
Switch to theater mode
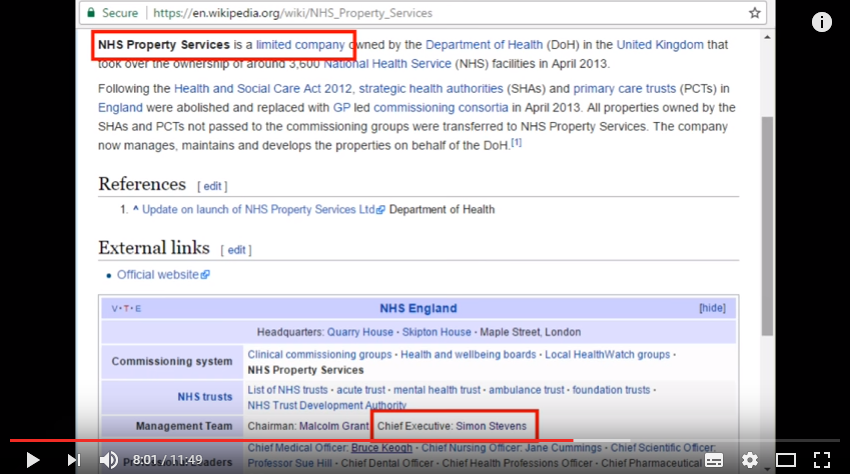(x=785, y=460)
